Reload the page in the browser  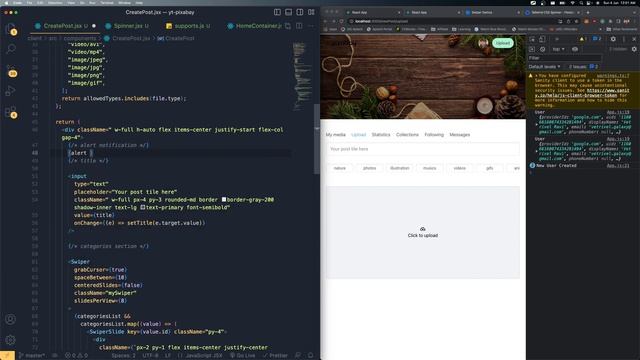341,21
